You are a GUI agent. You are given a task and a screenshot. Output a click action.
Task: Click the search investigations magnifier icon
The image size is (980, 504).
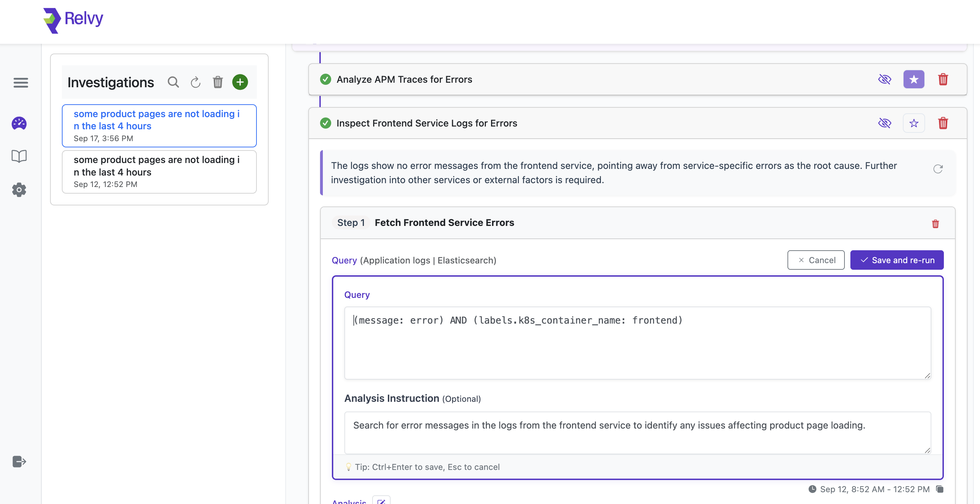173,82
